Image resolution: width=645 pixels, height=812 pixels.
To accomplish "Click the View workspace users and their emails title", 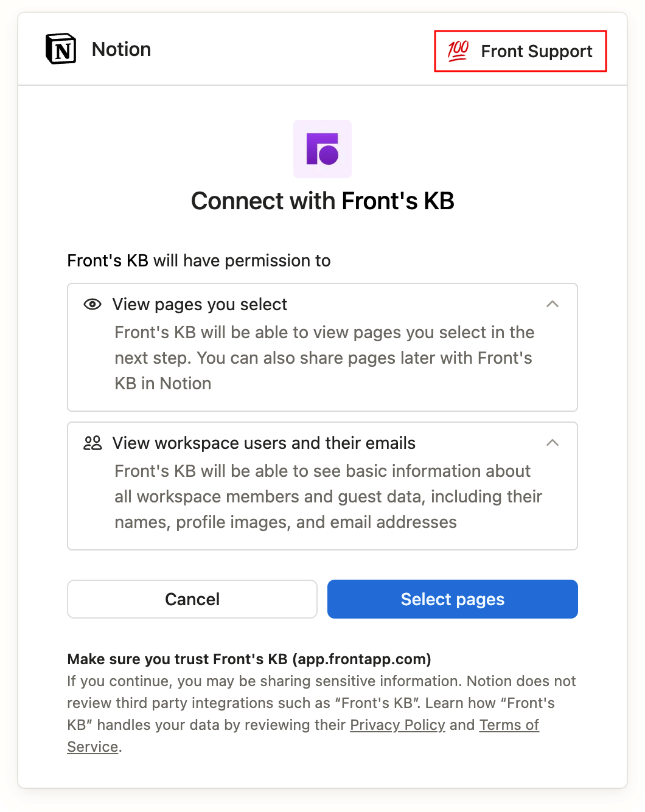I will [x=263, y=443].
